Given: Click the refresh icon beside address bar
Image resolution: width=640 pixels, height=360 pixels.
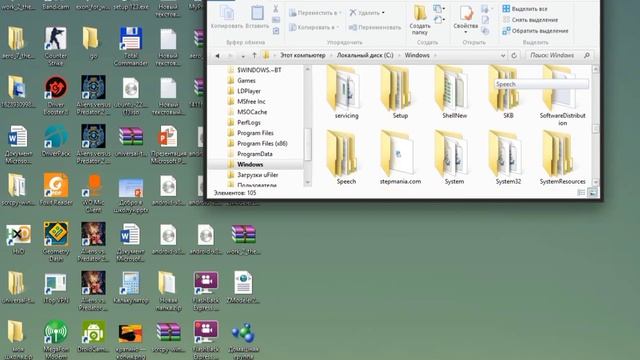Looking at the screenshot, I should (514, 55).
